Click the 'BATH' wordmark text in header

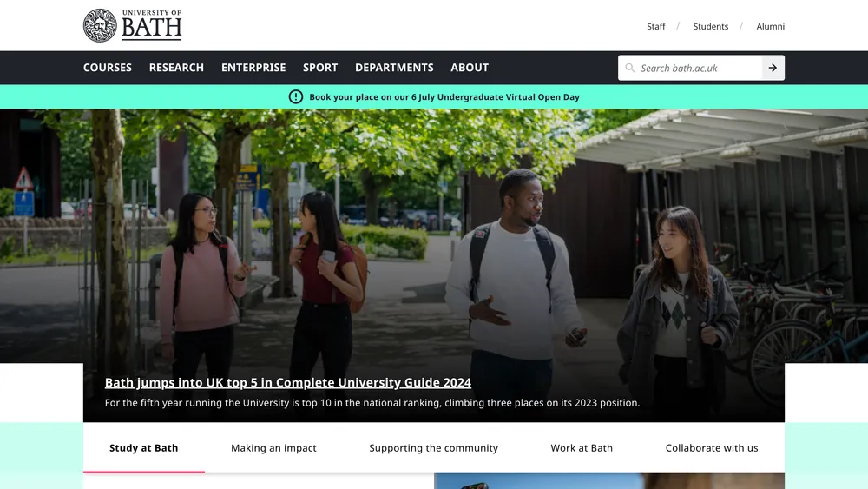[151, 29]
